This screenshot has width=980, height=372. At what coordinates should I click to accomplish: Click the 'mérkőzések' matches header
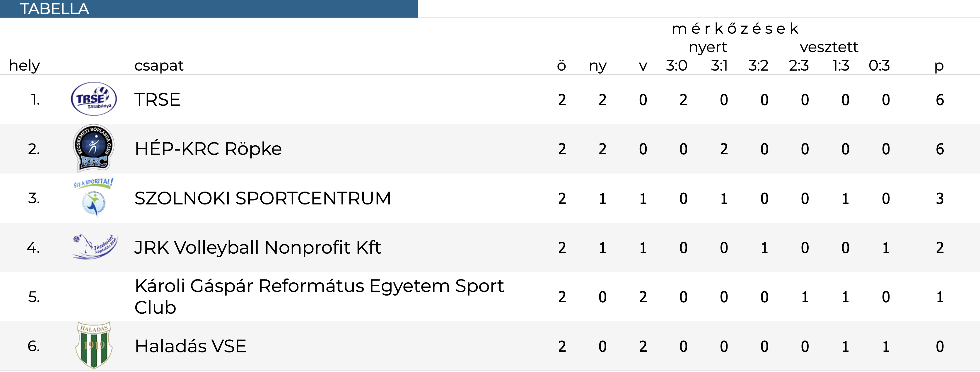[735, 28]
